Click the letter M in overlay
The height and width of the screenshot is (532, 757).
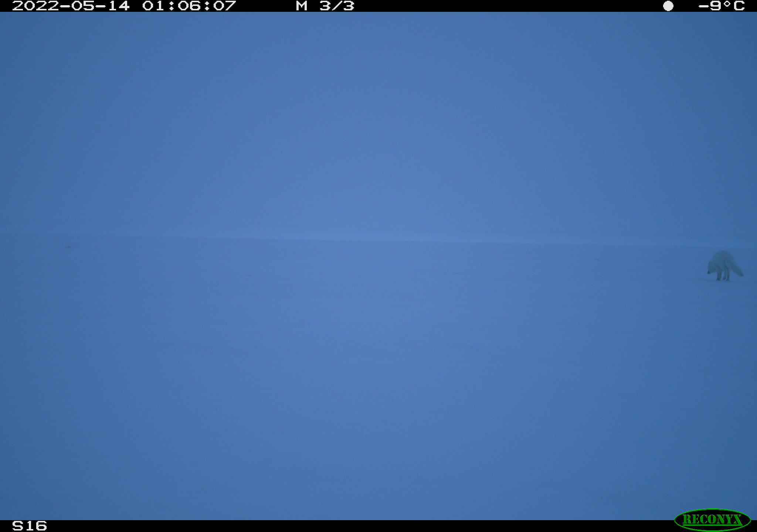(302, 6)
